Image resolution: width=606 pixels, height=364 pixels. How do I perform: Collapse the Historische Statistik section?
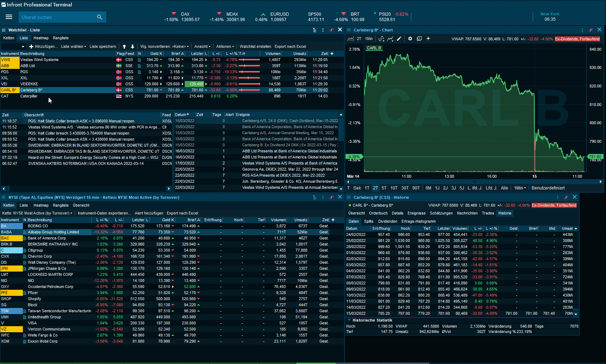coord(349,320)
